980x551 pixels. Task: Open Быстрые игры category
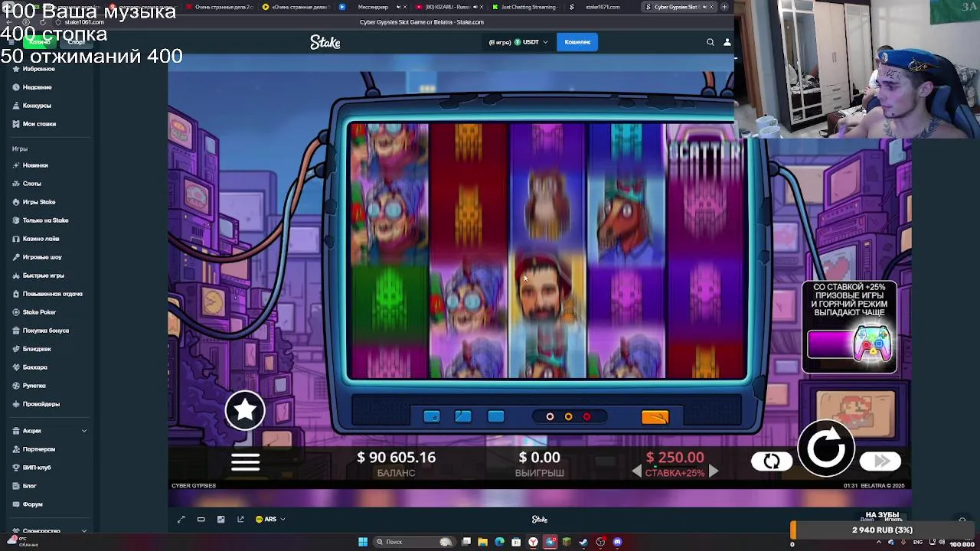click(x=43, y=275)
